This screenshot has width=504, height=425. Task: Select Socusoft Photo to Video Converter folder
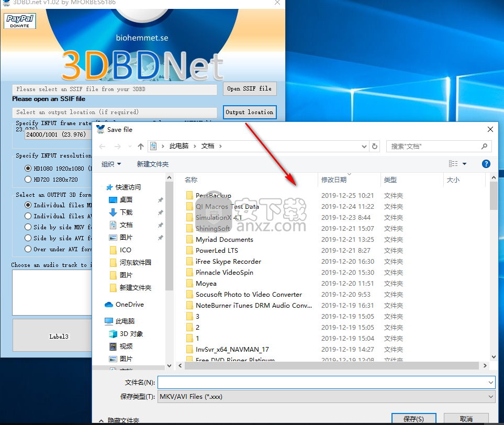(249, 295)
